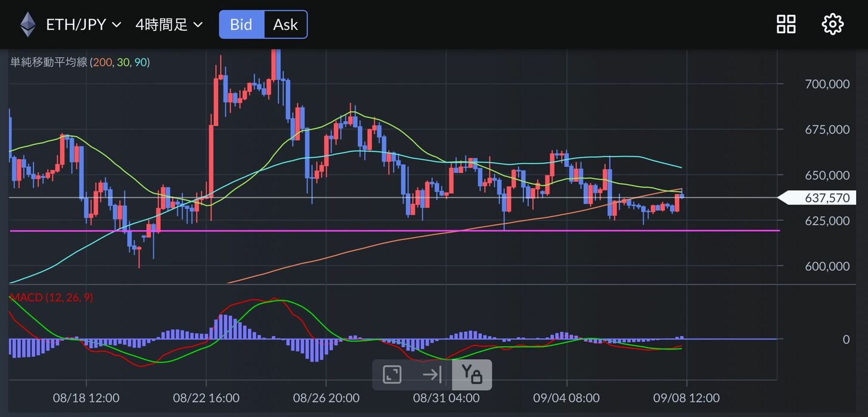Click the 200 period value in SMA label

click(x=101, y=63)
